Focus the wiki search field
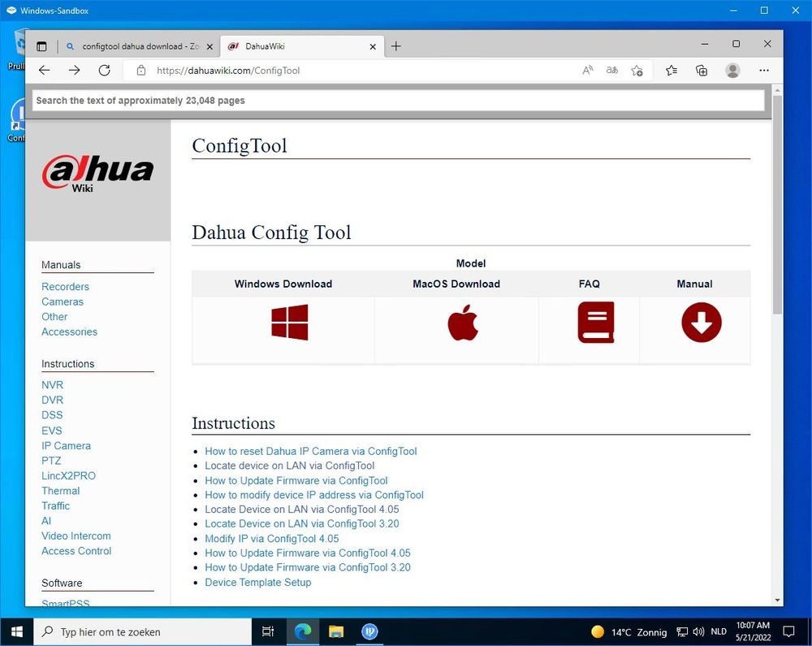Image resolution: width=812 pixels, height=646 pixels. coord(398,101)
